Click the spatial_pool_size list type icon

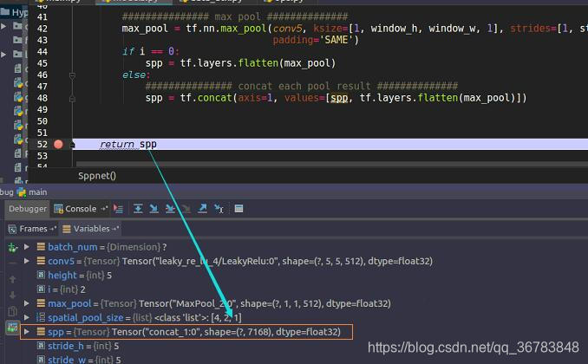click(41, 317)
